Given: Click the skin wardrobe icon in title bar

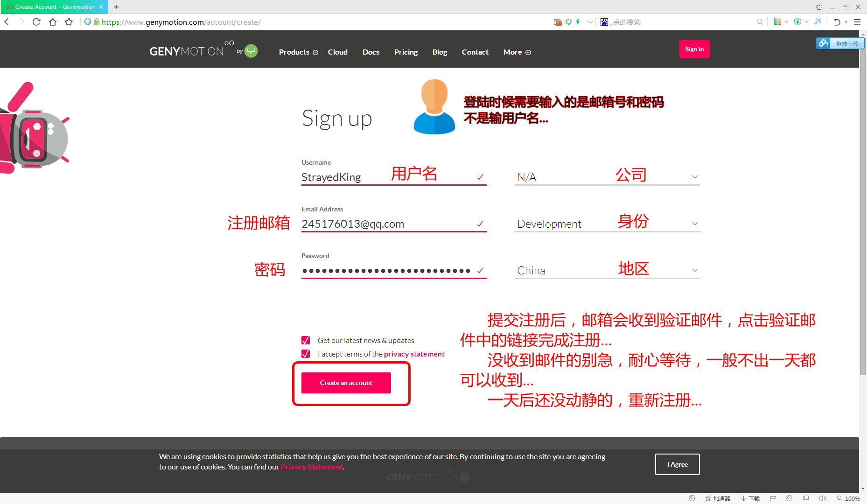Looking at the screenshot, I should (x=819, y=7).
